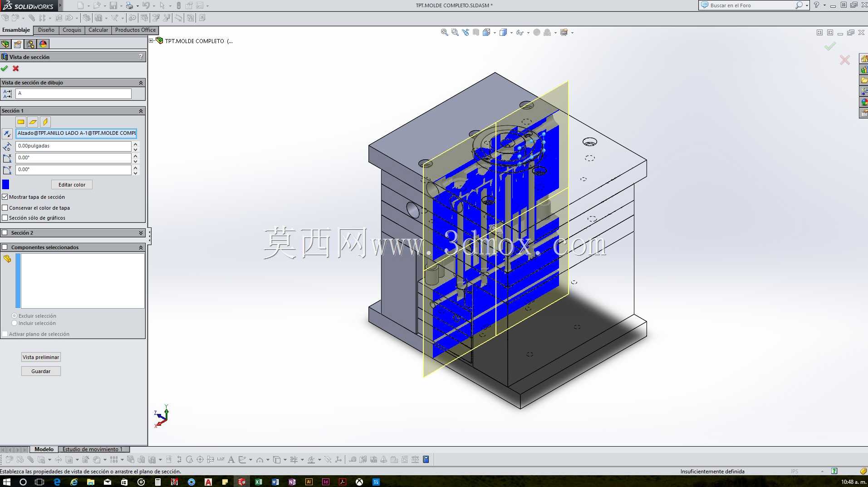This screenshot has width=868, height=487.
Task: Click the Section view help question mark
Action: [141, 57]
